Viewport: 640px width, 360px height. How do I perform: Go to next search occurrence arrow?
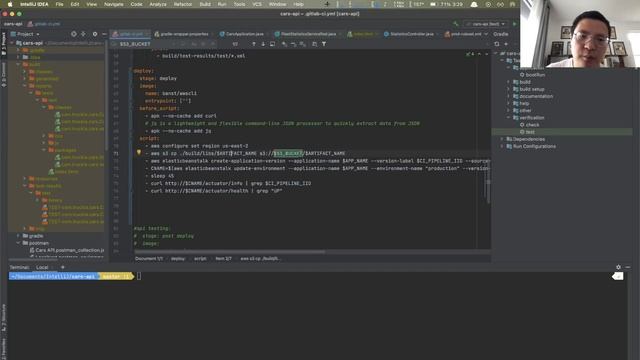pyautogui.click(x=263, y=44)
